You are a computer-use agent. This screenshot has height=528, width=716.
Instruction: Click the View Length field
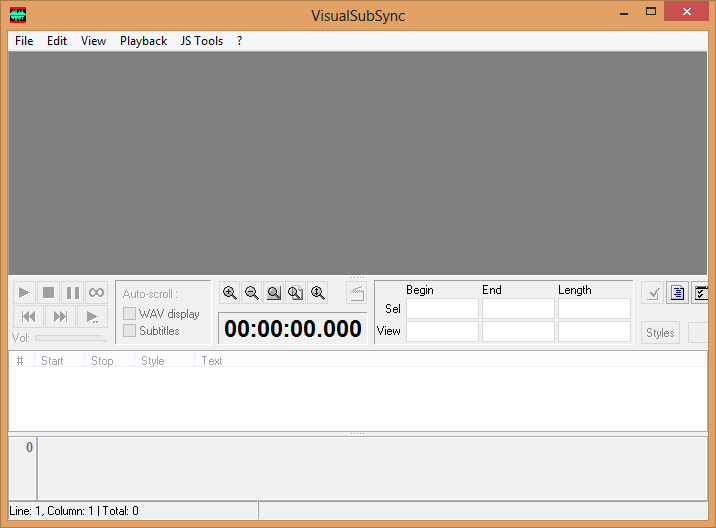[x=594, y=332]
